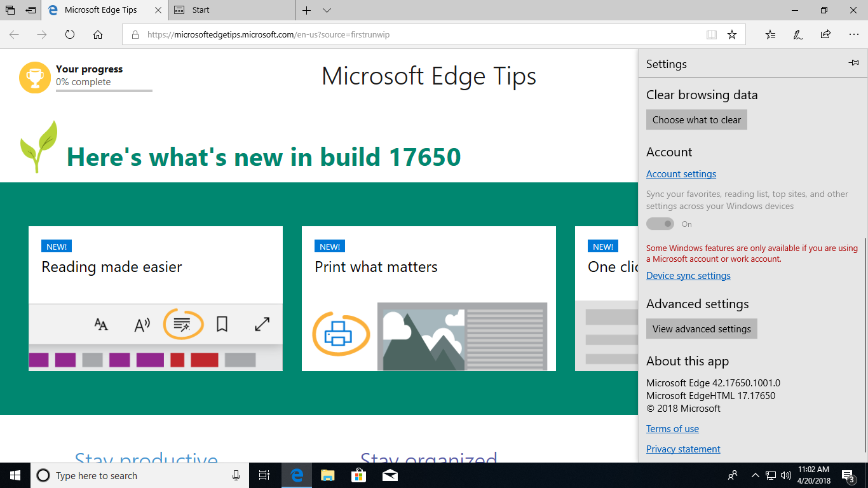
Task: Close the Microsoft Edge Tips tab
Action: (x=158, y=10)
